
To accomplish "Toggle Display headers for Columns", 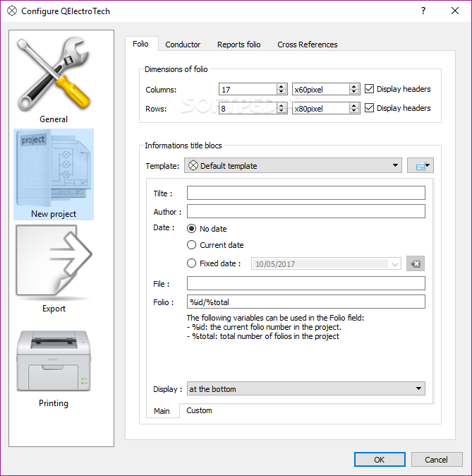I will (397, 89).
